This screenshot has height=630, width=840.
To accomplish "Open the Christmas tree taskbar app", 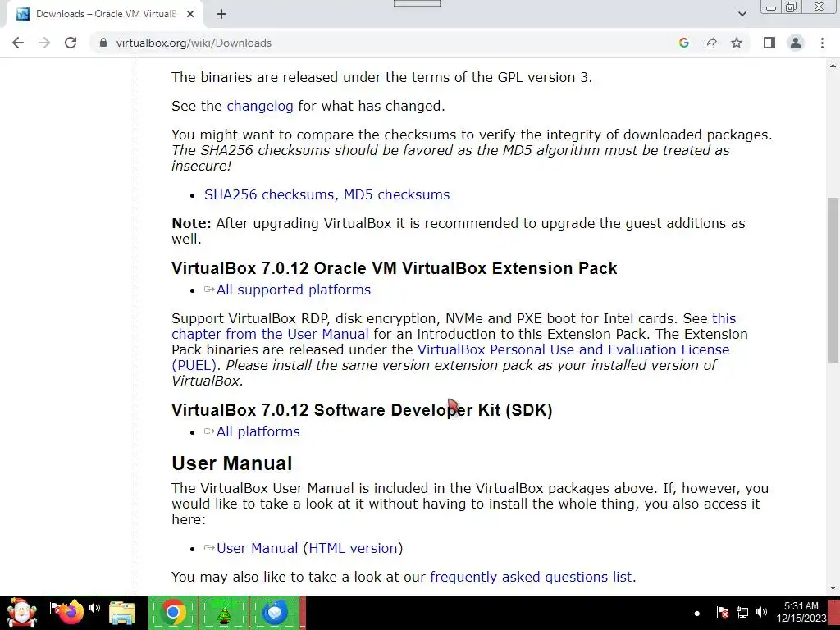I will 223,612.
